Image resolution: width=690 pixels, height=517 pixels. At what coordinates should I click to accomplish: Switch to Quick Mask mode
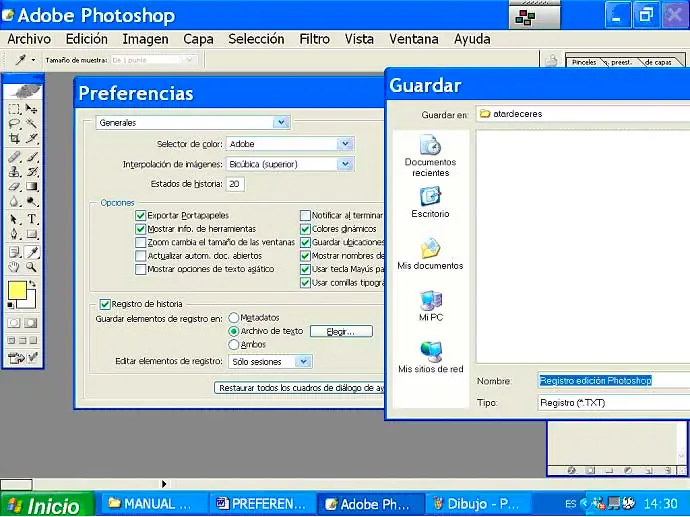31,323
